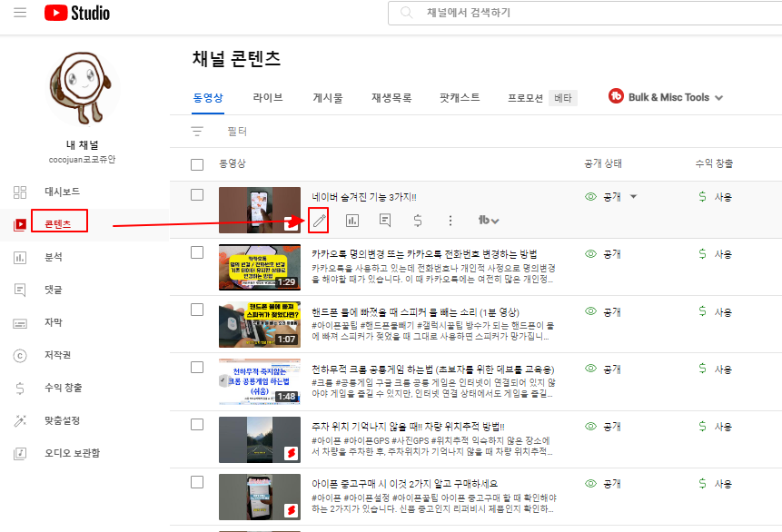The height and width of the screenshot is (532, 782).
Task: Open title 천하무적 크롬 공룡게임 하는법
Action: tap(433, 370)
